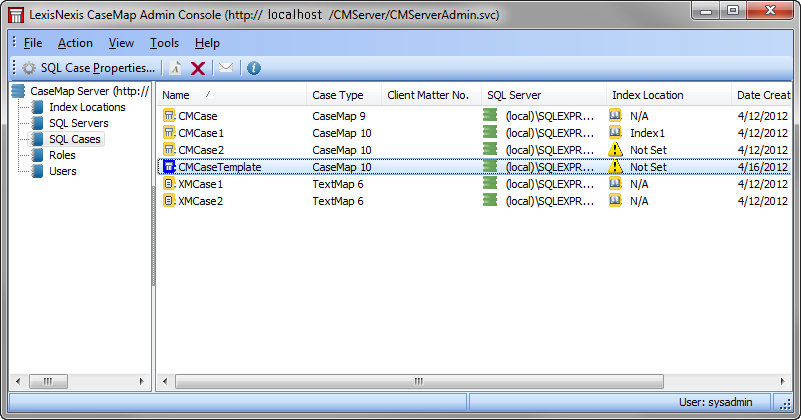Viewport: 801px width, 420px height.
Task: Select Index Locations in the tree
Action: tap(87, 107)
